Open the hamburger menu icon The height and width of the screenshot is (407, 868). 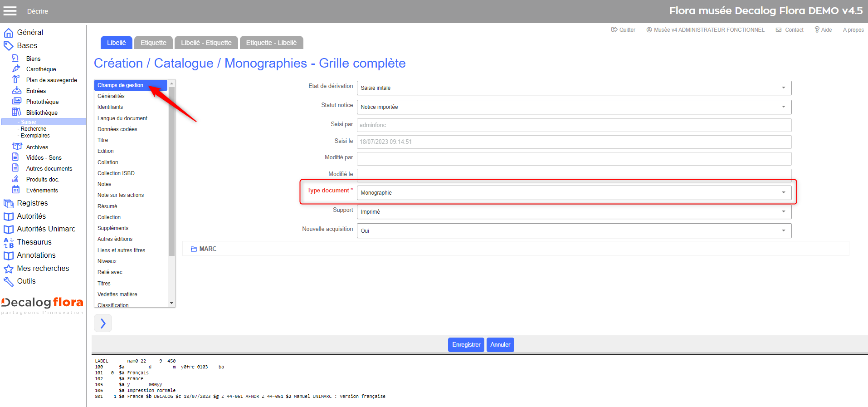coord(10,11)
